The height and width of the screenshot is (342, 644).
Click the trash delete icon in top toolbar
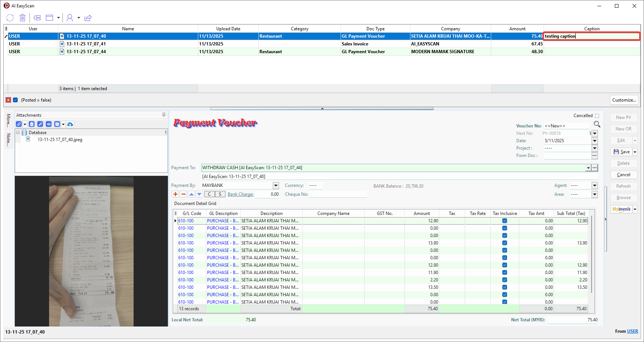click(x=23, y=18)
